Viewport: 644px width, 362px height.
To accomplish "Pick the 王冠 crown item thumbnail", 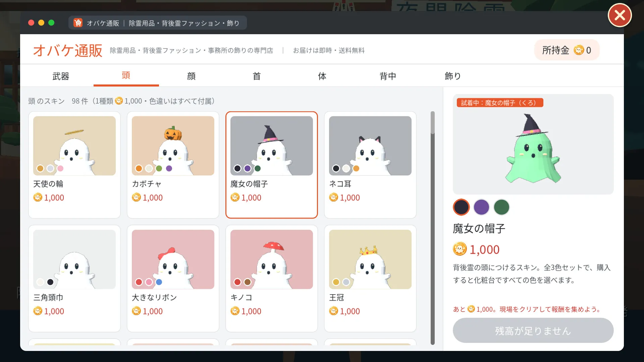I will point(370,259).
